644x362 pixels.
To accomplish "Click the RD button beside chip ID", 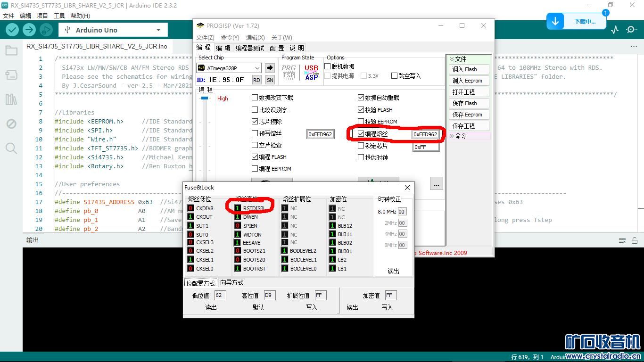I will click(256, 80).
